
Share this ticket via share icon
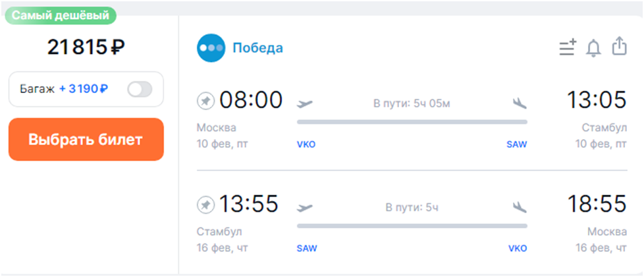pyautogui.click(x=618, y=47)
